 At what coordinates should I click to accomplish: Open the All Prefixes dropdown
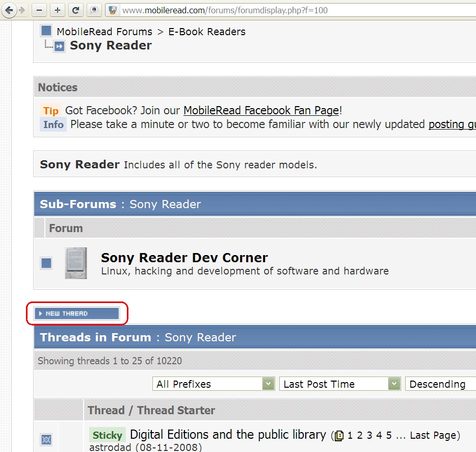(x=214, y=384)
